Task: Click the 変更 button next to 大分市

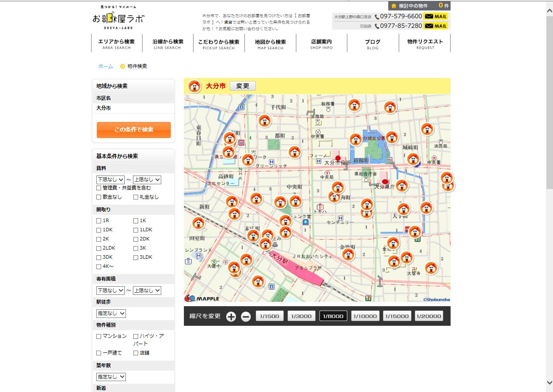Action: 242,86
